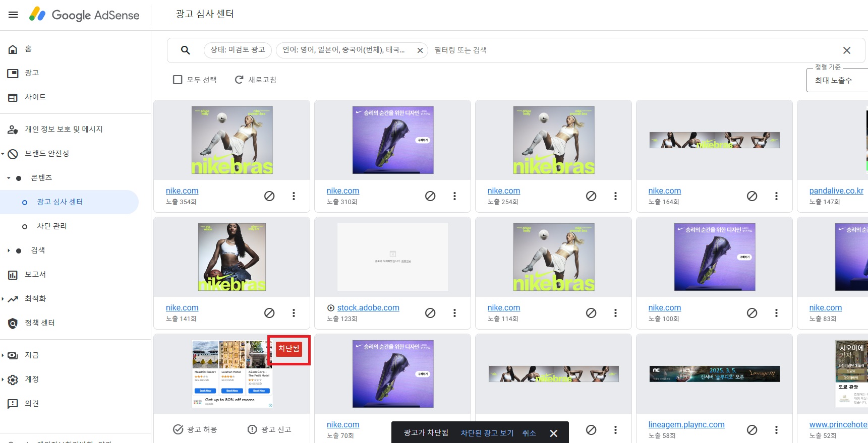Image resolution: width=868 pixels, height=443 pixels.
Task: Block the nike.com ad with 141 impressions
Action: 269,313
